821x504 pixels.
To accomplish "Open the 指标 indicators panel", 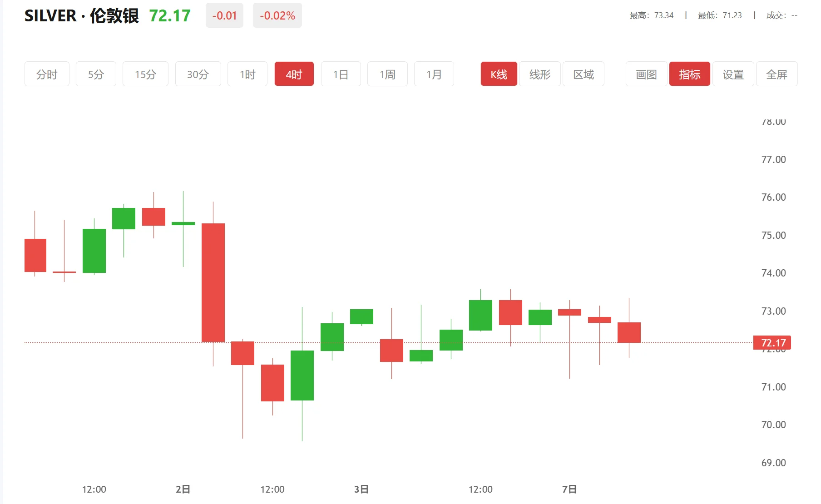I will click(689, 74).
